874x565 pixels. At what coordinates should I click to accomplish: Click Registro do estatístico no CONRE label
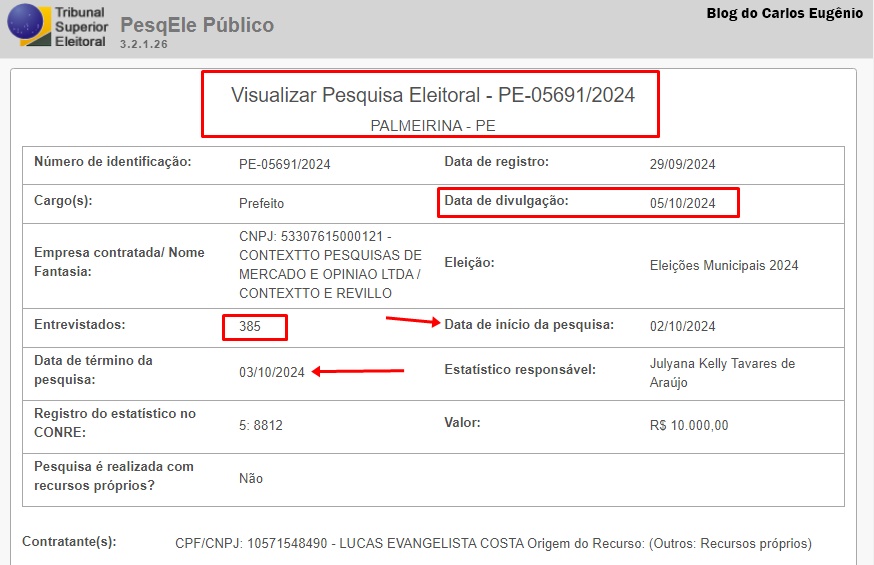point(115,423)
